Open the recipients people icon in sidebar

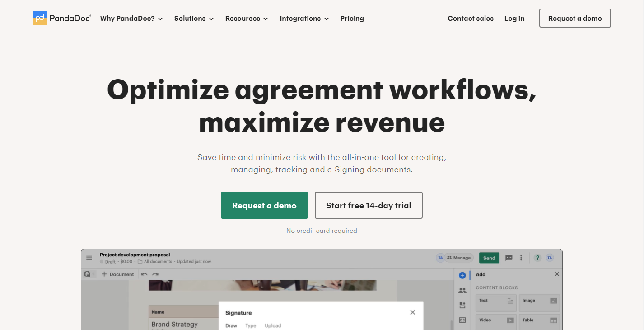[x=462, y=290]
